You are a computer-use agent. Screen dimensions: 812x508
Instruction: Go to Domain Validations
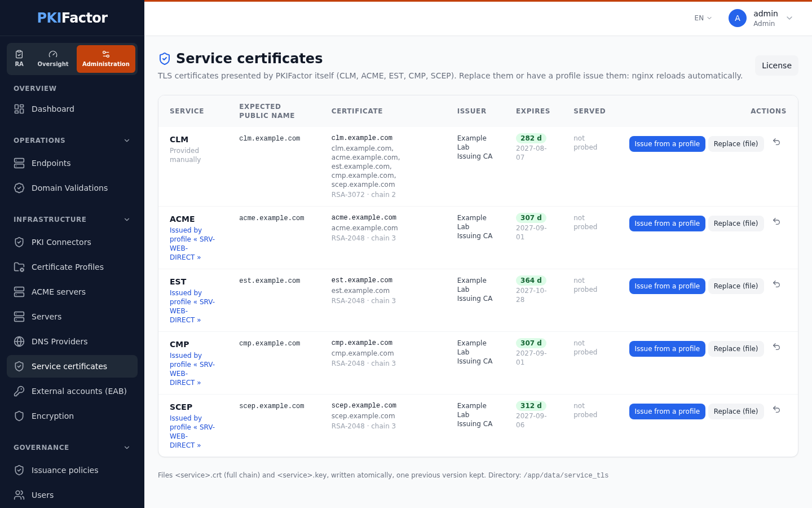pyautogui.click(x=72, y=188)
